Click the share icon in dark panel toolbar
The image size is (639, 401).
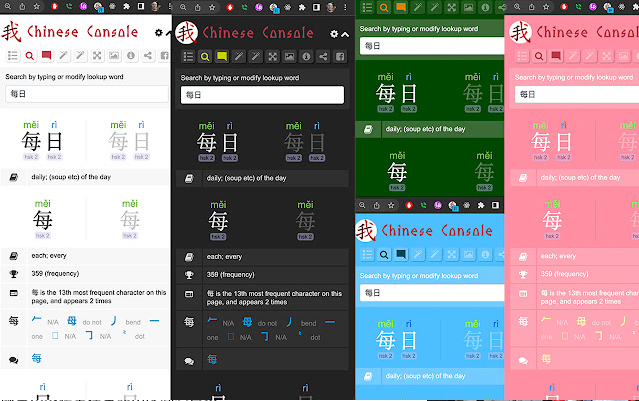click(x=323, y=57)
